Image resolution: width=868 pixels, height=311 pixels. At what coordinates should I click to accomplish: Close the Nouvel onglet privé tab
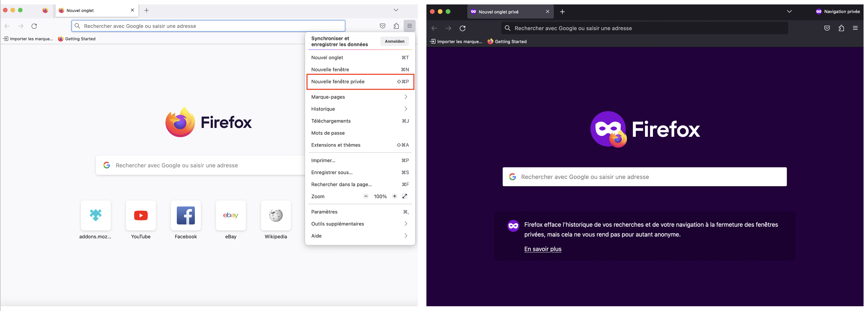[548, 11]
